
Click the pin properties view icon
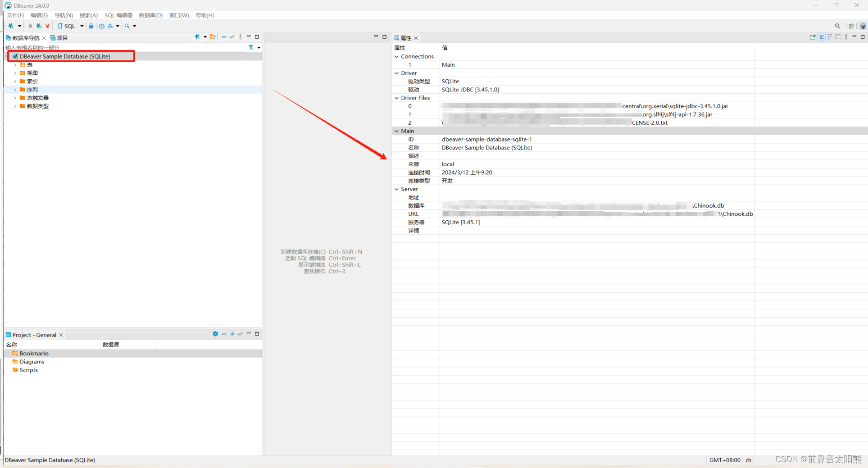point(813,37)
